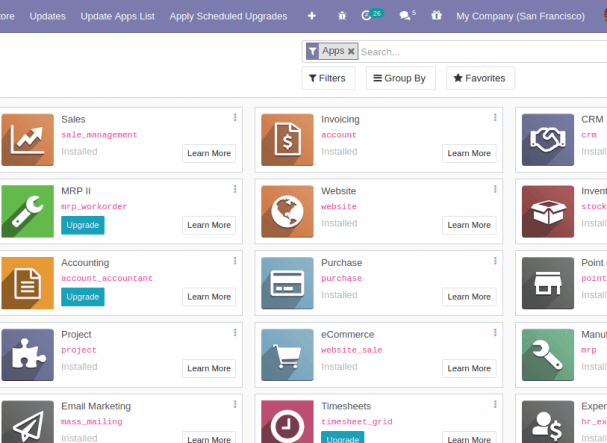Viewport: 607px width, 443px height.
Task: Click the website_sale technical name
Action: [x=352, y=350]
